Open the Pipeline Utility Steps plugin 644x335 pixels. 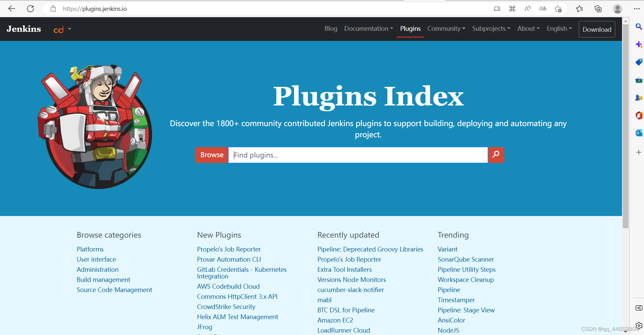coord(467,269)
